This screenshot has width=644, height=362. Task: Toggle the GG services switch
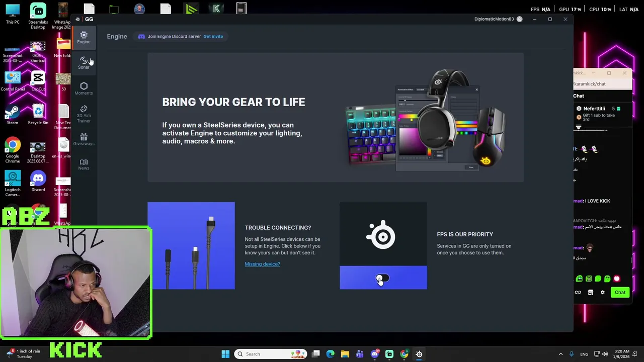383,278
